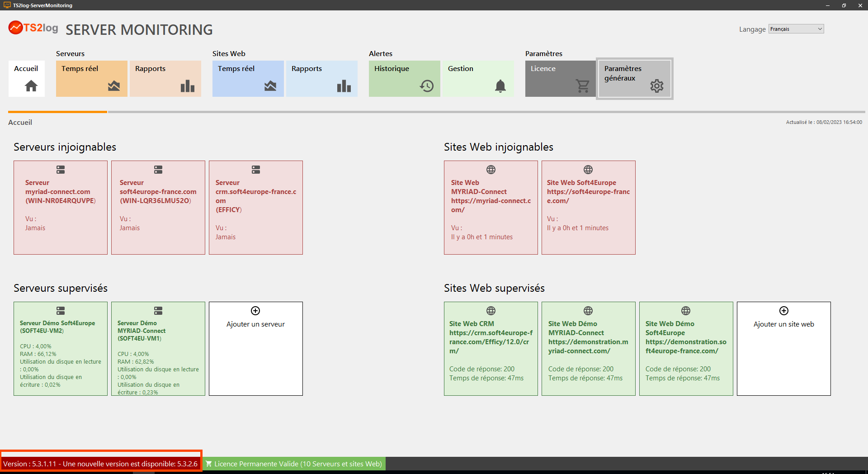Click Actualisé le timestamp text
The image size is (868, 474).
(x=824, y=122)
